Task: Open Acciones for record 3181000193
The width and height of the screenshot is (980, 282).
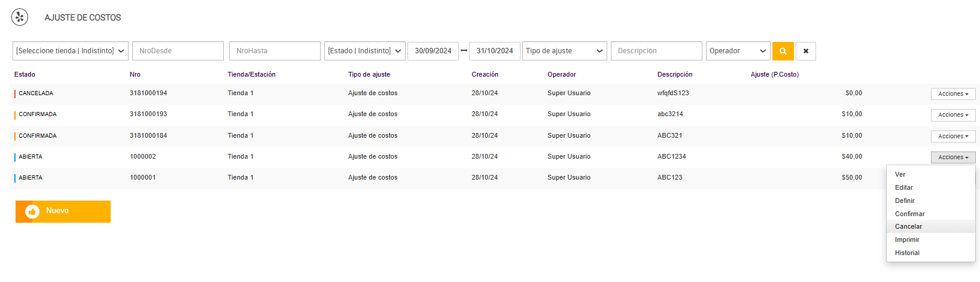Action: click(x=952, y=115)
